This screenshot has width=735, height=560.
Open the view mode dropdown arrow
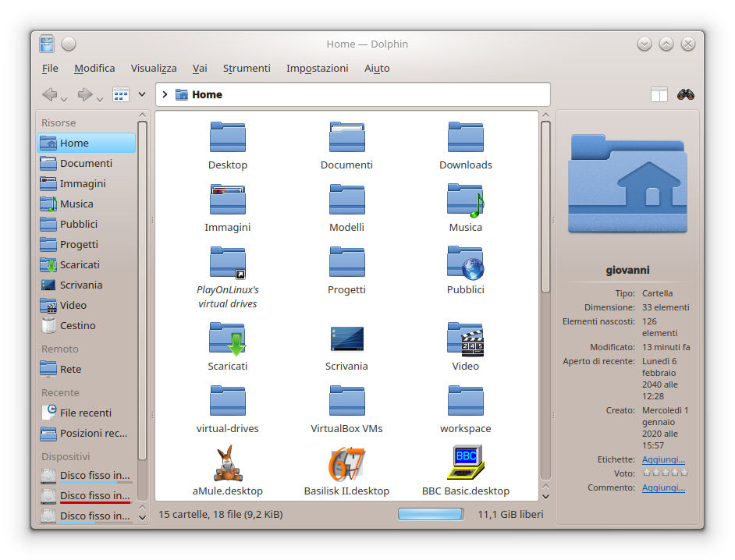[142, 94]
